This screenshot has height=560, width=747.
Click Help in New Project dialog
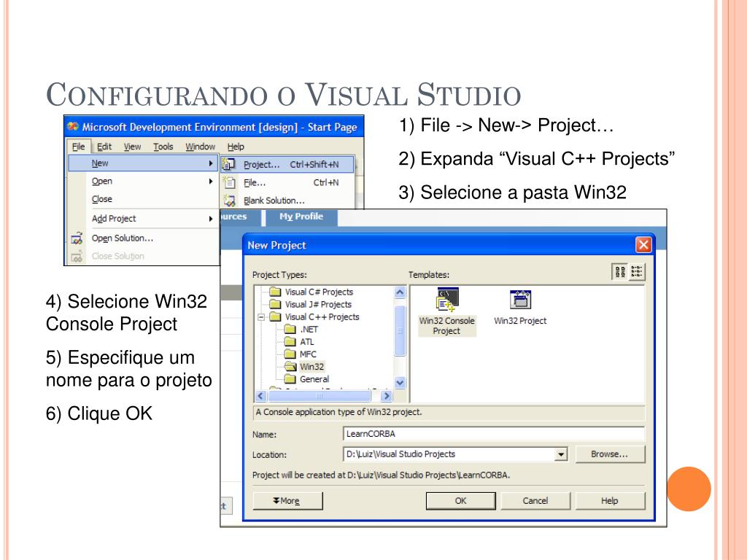(x=610, y=500)
